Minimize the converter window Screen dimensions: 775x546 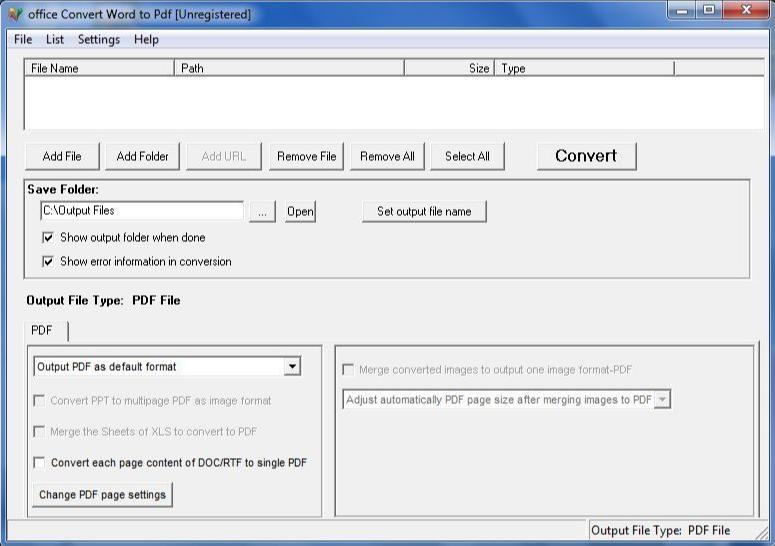coord(682,10)
